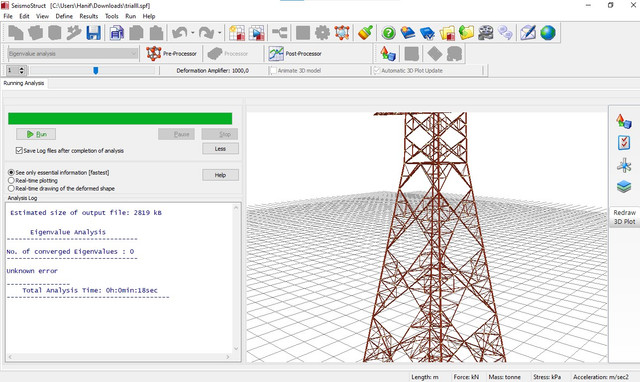Click the blue globe website icon

click(548, 33)
